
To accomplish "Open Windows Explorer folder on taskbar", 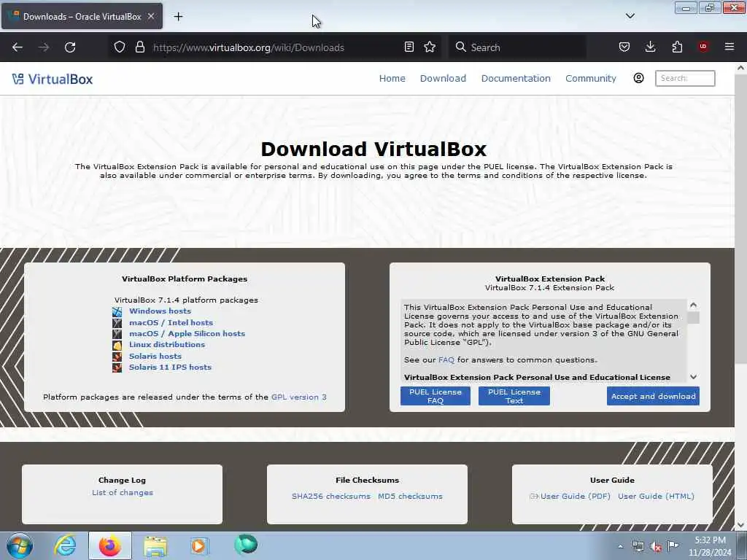I will 155,545.
